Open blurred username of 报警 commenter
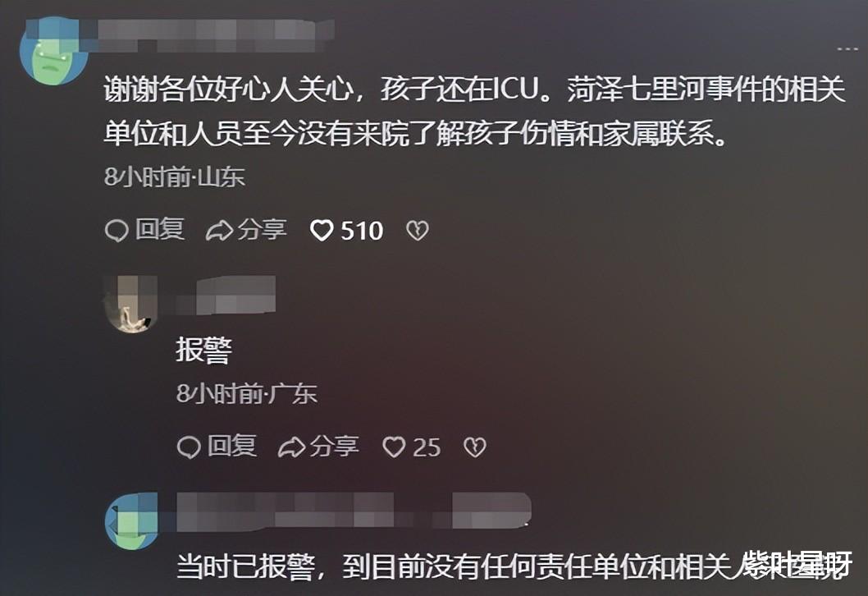The image size is (868, 596). (x=226, y=296)
